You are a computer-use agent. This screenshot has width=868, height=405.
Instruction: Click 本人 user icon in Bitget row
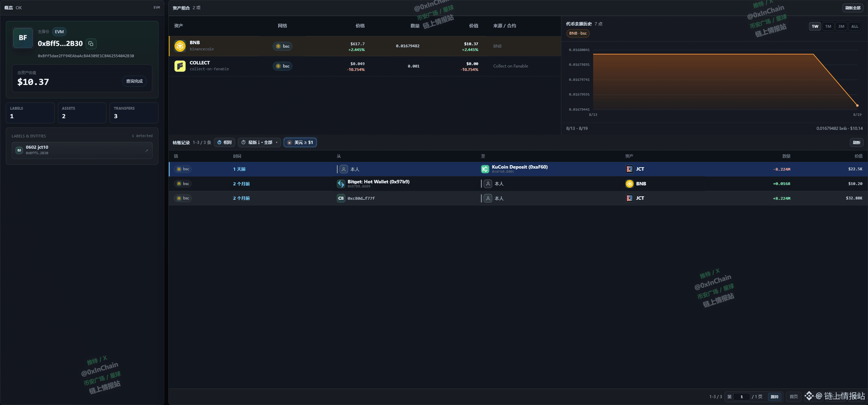point(488,184)
